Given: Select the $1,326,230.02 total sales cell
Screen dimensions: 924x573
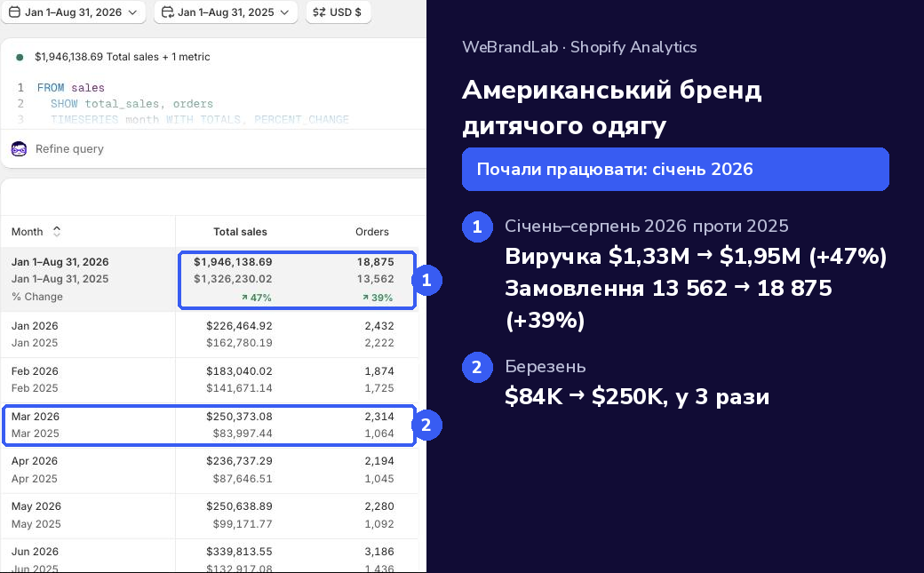Looking at the screenshot, I should click(233, 279).
